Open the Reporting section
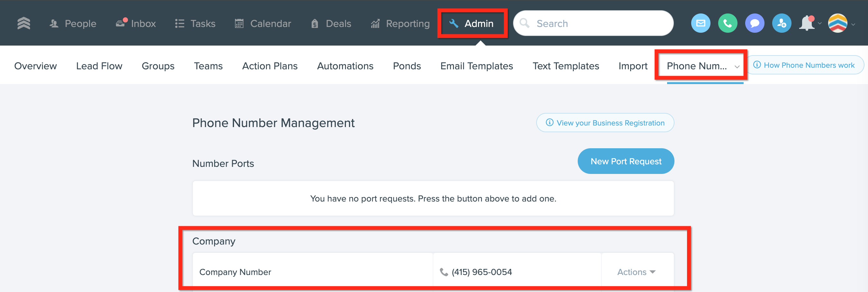Image resolution: width=868 pixels, height=292 pixels. coord(400,23)
